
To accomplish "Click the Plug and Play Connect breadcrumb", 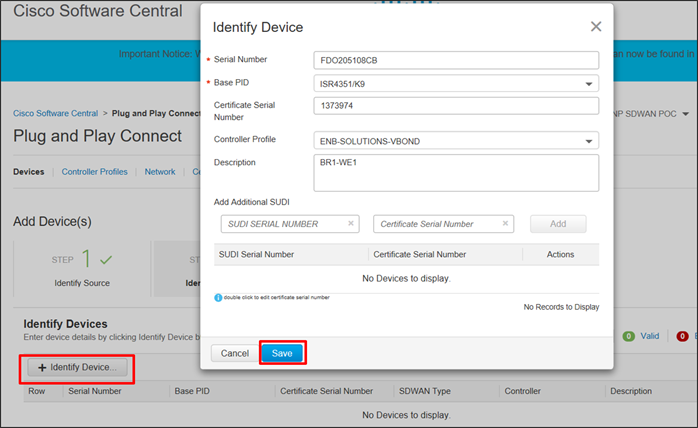I will tap(156, 113).
